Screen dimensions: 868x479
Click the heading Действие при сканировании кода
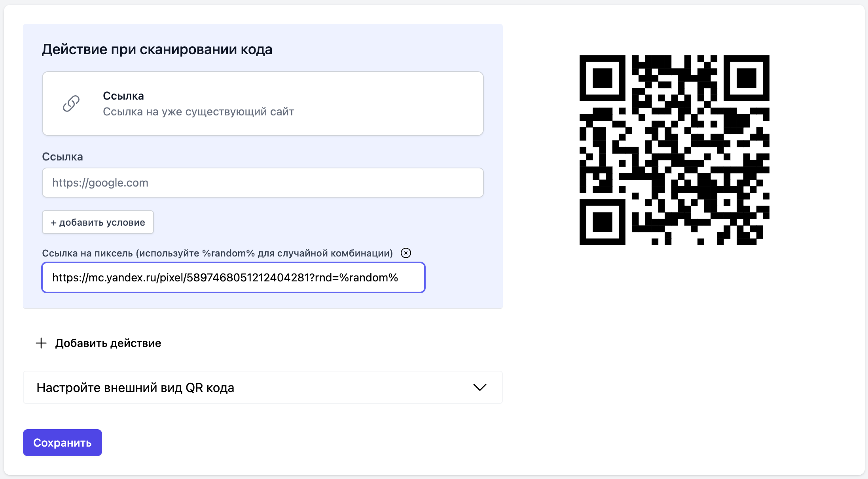tap(157, 49)
